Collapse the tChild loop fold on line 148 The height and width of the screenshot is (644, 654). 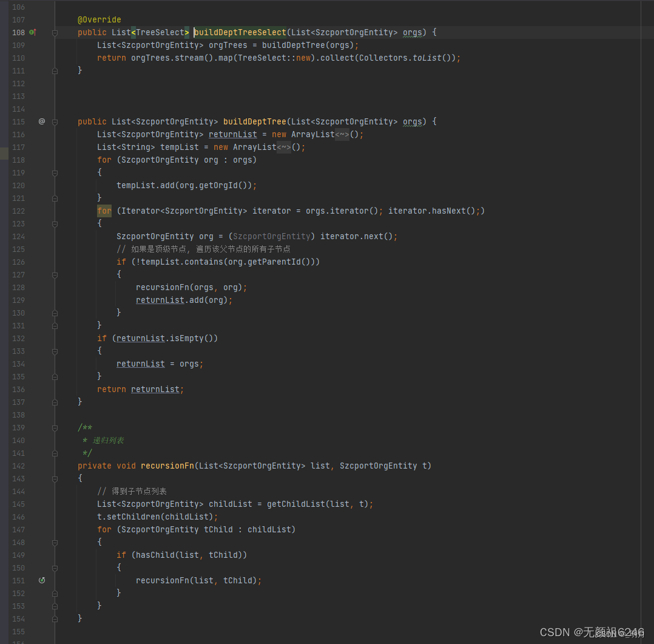(55, 543)
